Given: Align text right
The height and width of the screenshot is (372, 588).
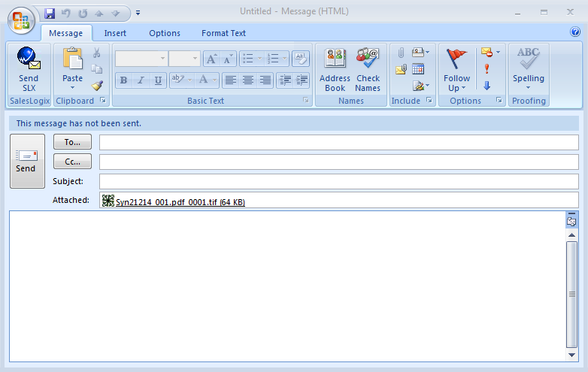Looking at the screenshot, I should pyautogui.click(x=265, y=80).
